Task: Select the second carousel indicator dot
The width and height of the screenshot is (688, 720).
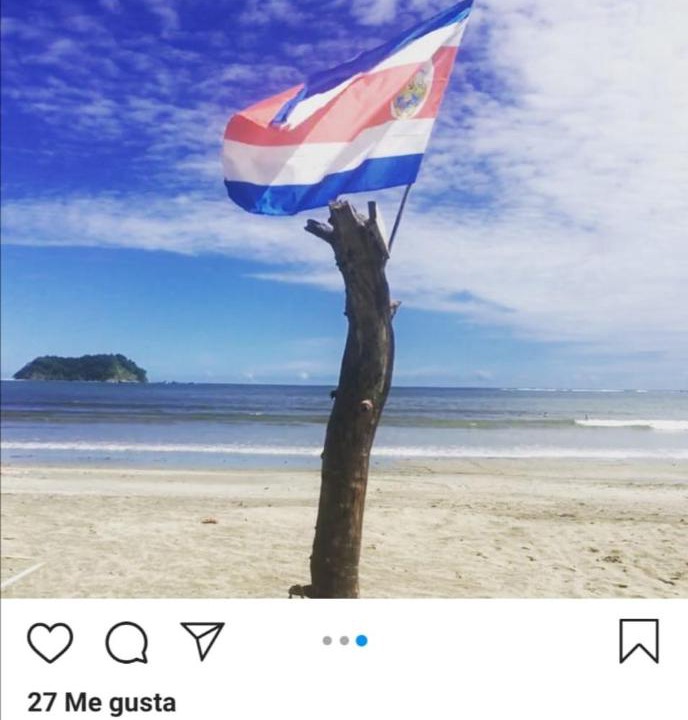Action: [x=344, y=641]
